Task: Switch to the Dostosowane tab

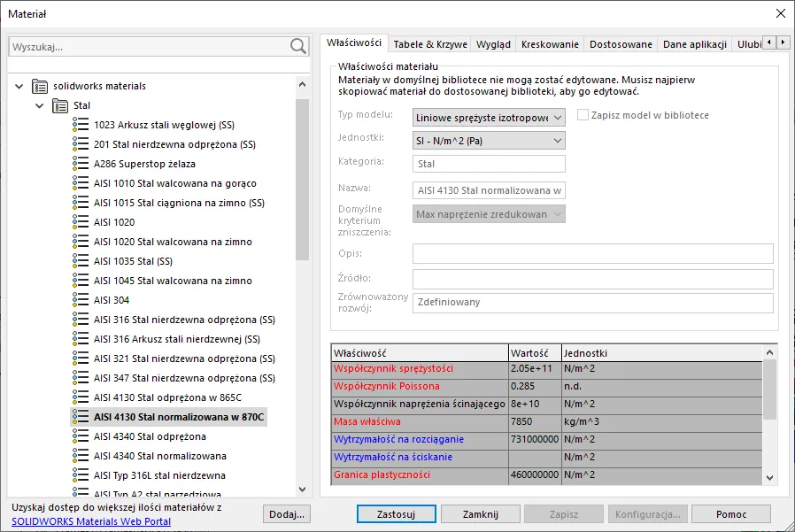Action: (621, 44)
